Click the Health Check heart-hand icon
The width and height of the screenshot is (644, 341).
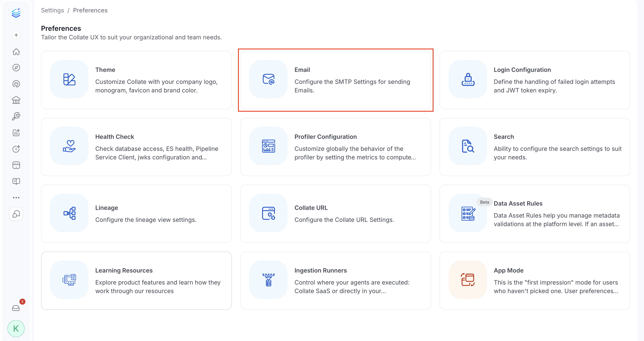(69, 146)
